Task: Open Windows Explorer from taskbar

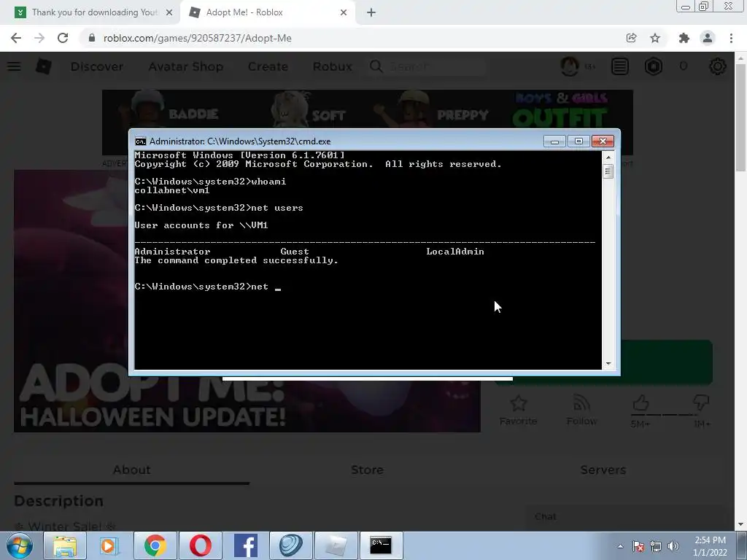Action: [x=65, y=545]
